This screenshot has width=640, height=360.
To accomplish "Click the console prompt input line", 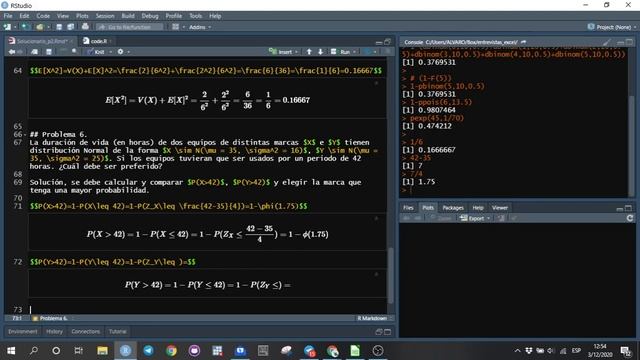I will (x=514, y=190).
